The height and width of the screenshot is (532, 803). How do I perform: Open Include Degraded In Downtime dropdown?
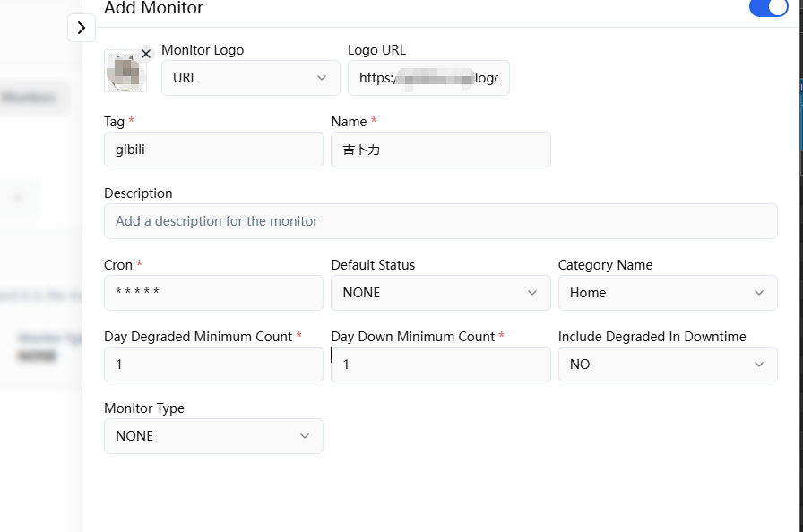point(668,365)
